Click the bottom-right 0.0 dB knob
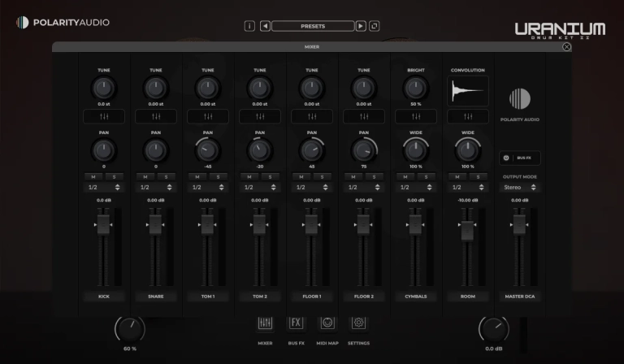Image resolution: width=624 pixels, height=364 pixels. pyautogui.click(x=494, y=329)
